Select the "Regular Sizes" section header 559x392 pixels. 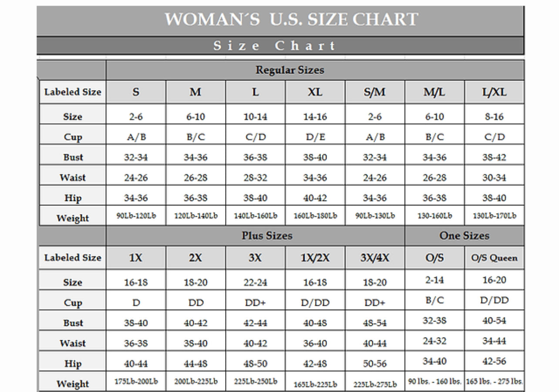click(290, 70)
